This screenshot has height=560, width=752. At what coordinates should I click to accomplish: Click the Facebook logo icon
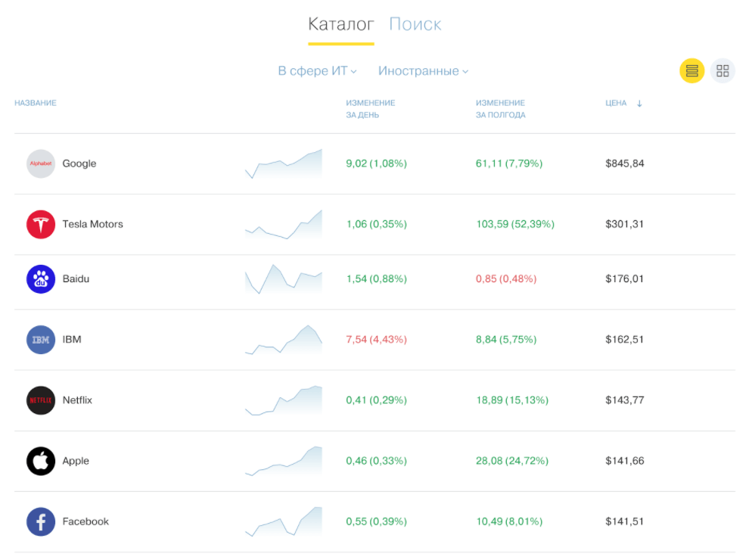(x=41, y=521)
